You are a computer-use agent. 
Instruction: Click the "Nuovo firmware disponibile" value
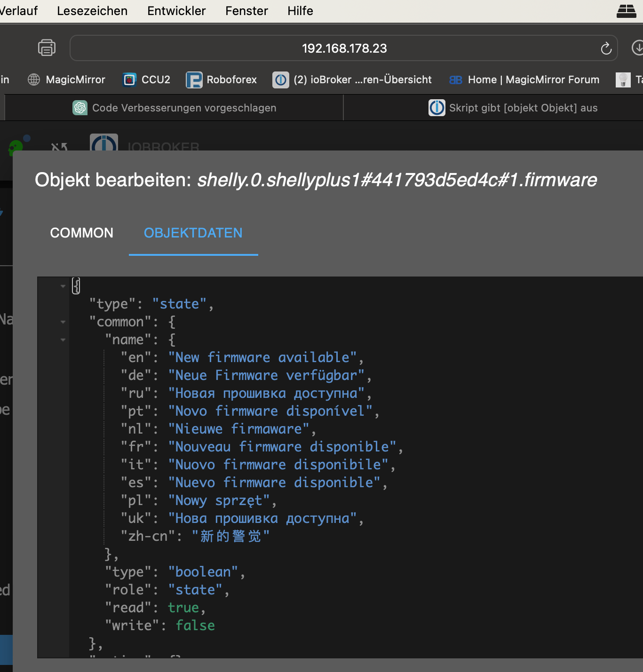[278, 465]
